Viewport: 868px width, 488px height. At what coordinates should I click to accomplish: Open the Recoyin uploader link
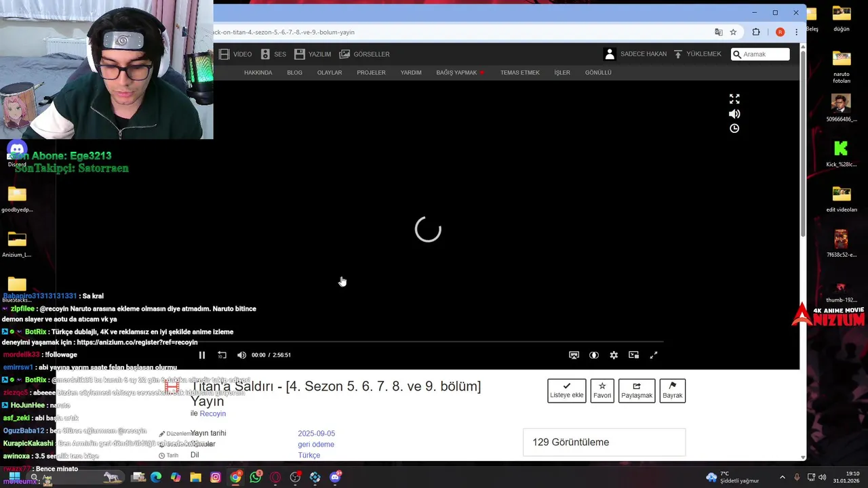point(213,413)
